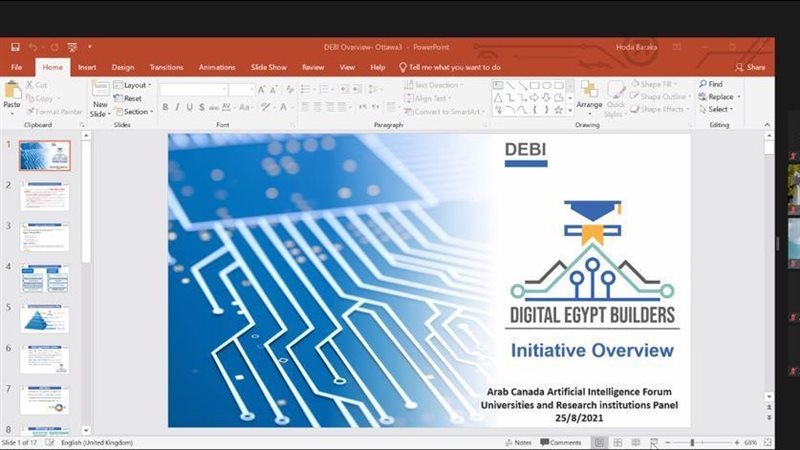Select the Oval shape in the shapes gallery

547,85
